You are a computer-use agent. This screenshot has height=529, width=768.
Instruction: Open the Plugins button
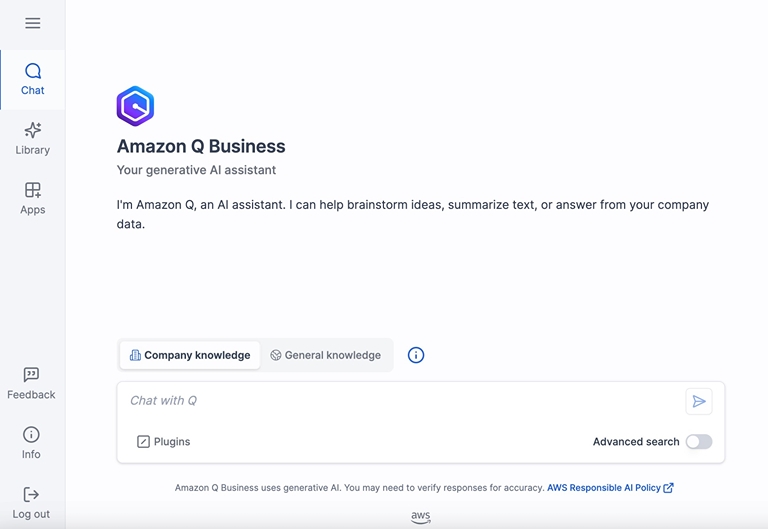(164, 442)
